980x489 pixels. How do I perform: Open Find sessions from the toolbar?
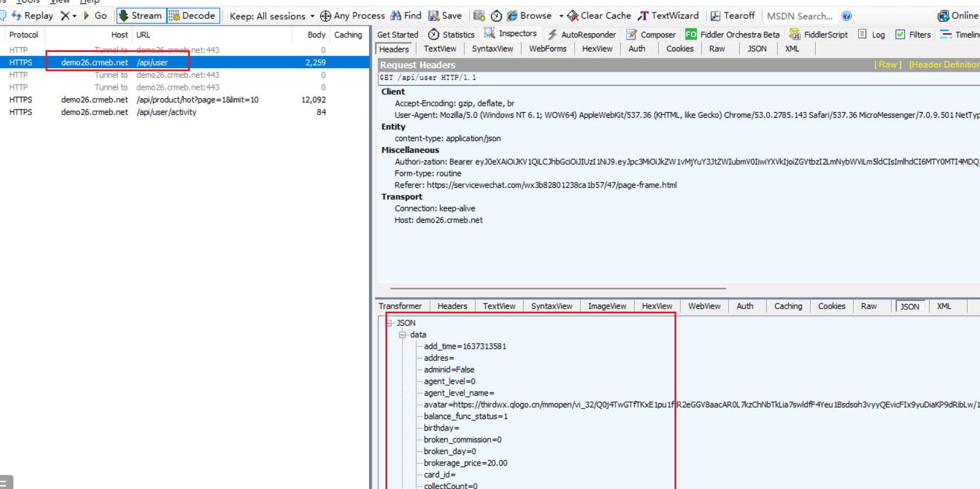[406, 16]
